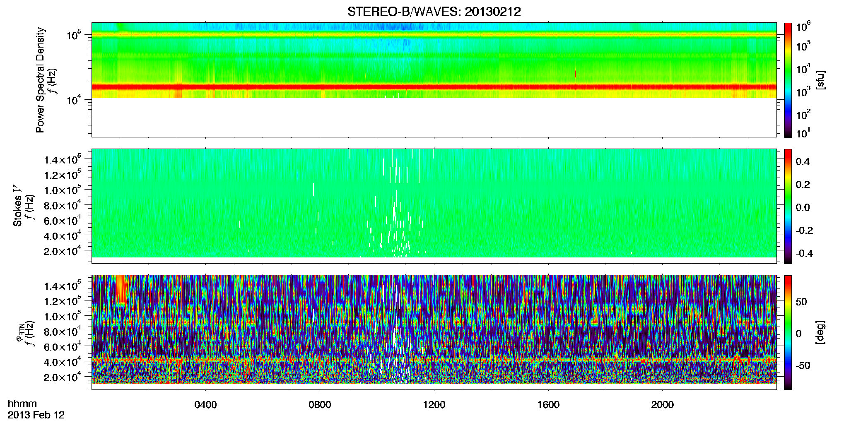Click the Stokes V axis label
The width and height of the screenshot is (868, 447).
point(17,206)
